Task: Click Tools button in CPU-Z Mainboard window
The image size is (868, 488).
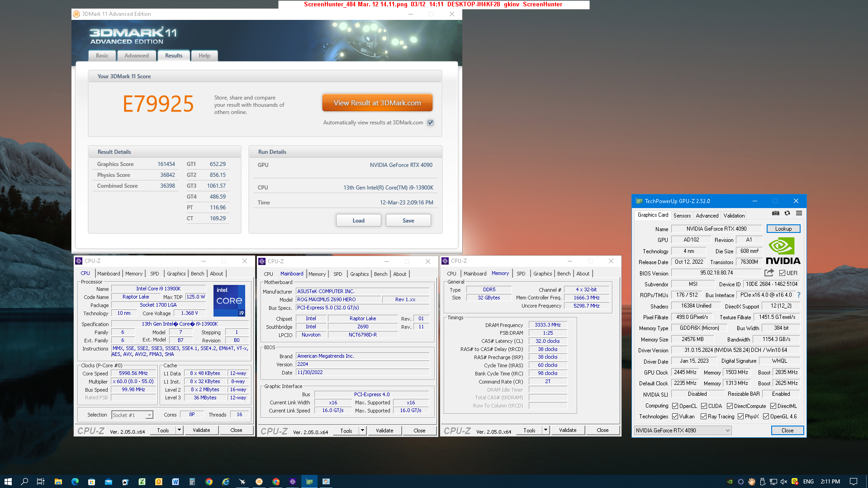Action: tap(346, 431)
